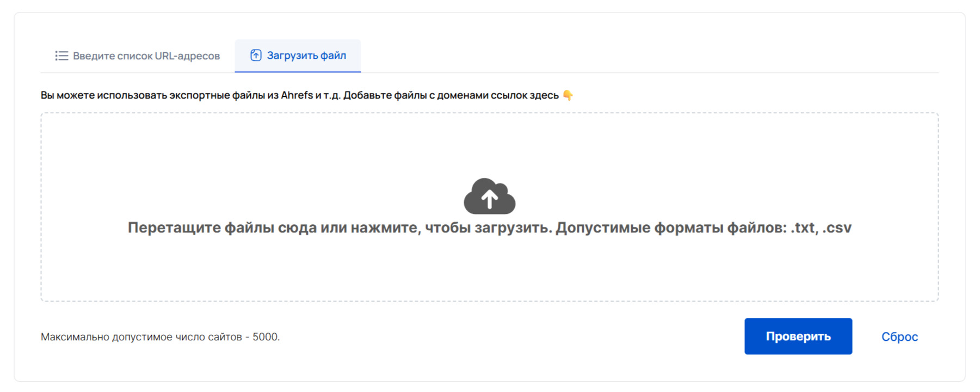Click the pointing-down hand emoji

coord(568,95)
